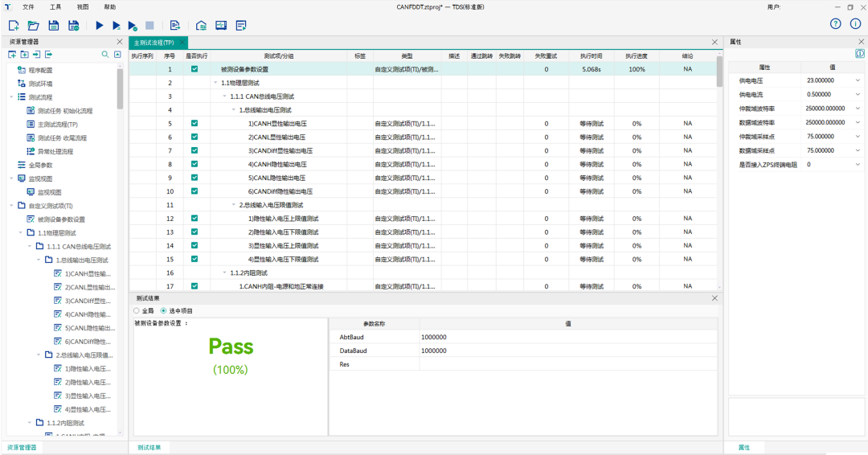Click the main test table vertical scrollbar

pyautogui.click(x=719, y=72)
